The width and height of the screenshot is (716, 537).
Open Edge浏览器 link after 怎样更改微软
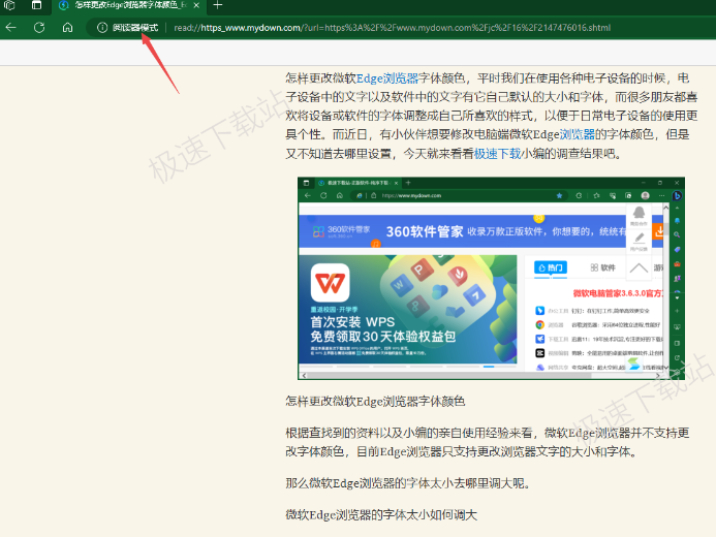tap(387, 79)
